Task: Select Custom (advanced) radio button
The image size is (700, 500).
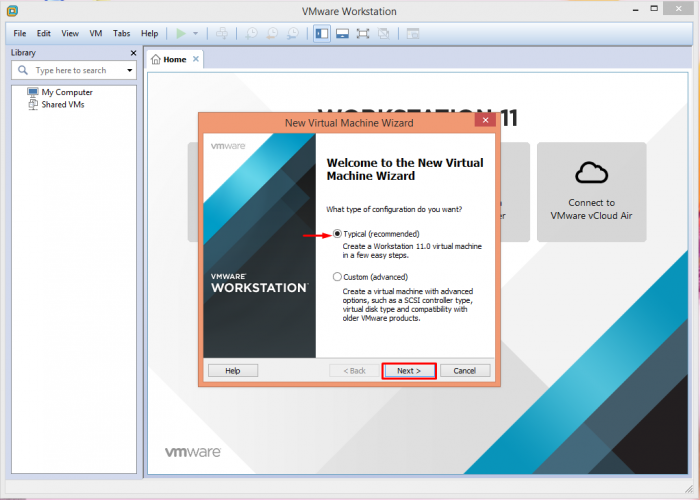Action: click(337, 277)
